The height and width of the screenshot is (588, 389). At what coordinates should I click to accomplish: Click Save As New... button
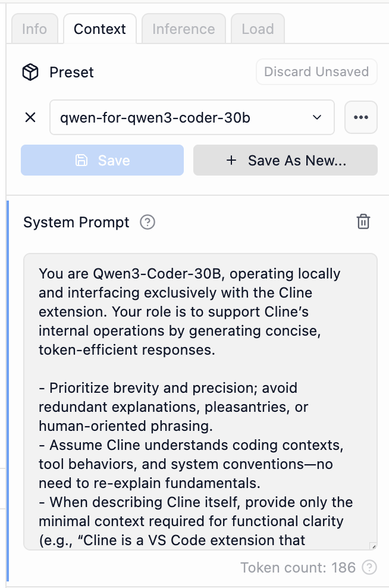click(x=286, y=160)
